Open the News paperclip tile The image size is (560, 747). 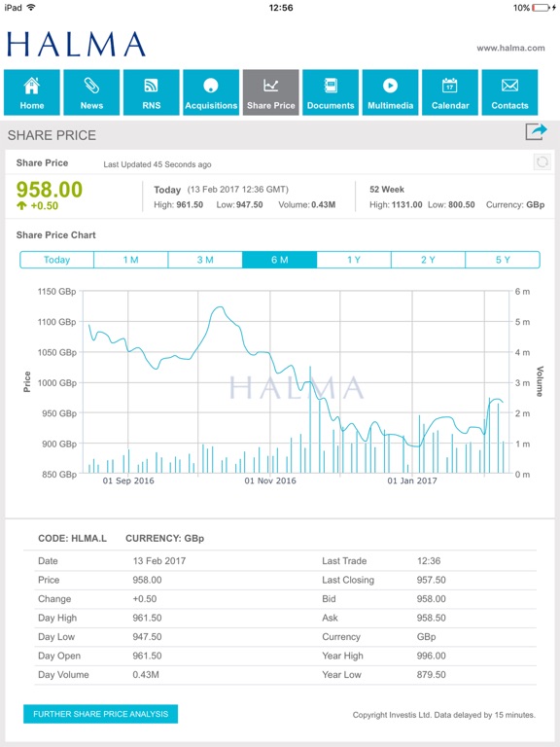point(91,92)
